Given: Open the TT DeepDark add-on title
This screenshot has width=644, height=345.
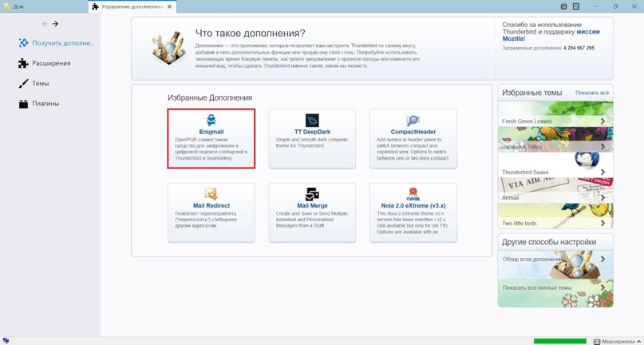Looking at the screenshot, I should pyautogui.click(x=312, y=132).
